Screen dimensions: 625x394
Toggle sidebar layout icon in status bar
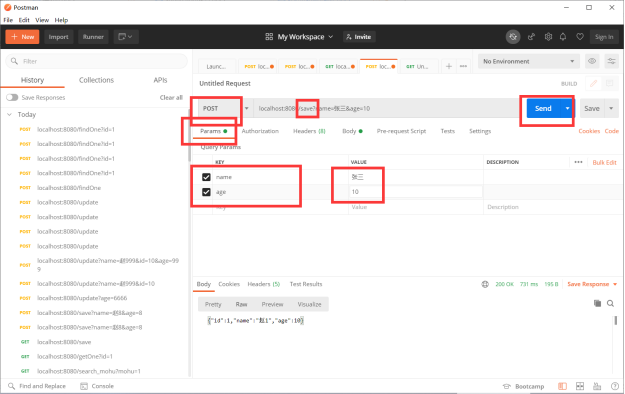562,386
